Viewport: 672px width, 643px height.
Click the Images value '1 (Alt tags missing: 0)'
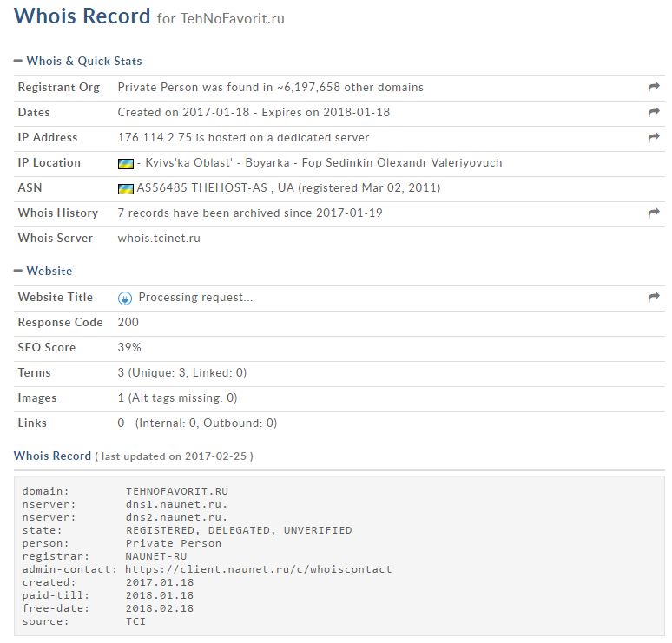pyautogui.click(x=177, y=398)
